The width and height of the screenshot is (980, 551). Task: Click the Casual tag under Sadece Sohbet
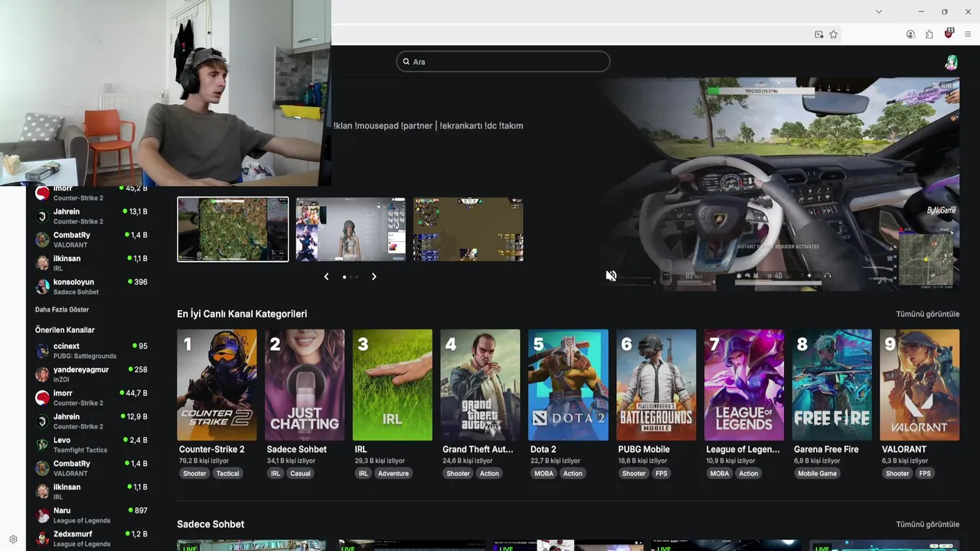[x=300, y=474]
